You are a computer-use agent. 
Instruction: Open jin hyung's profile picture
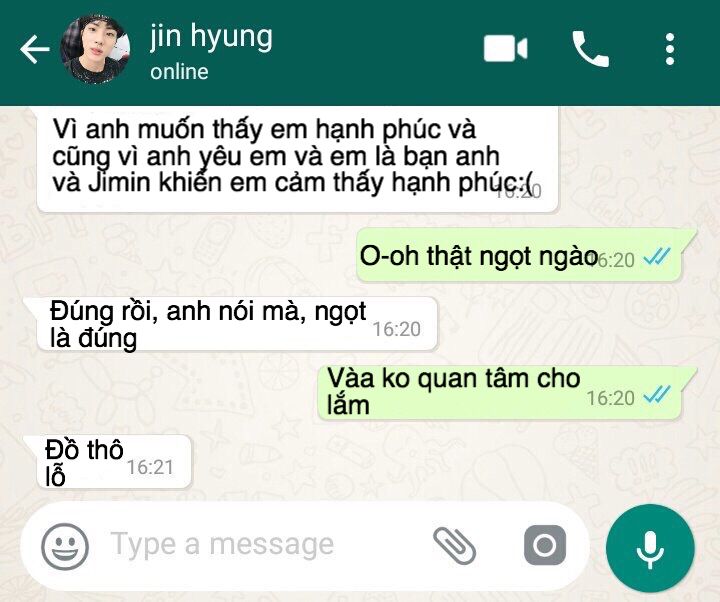(x=95, y=49)
